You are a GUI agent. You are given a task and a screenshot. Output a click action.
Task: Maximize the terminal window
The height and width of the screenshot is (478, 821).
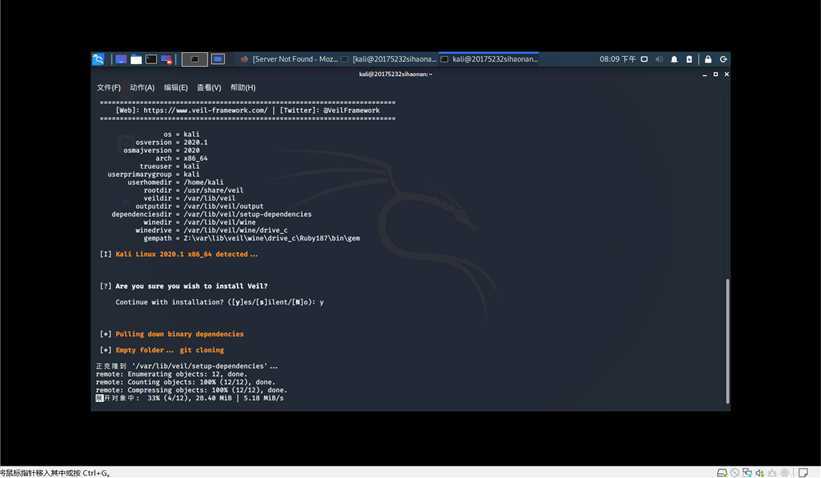(716, 74)
